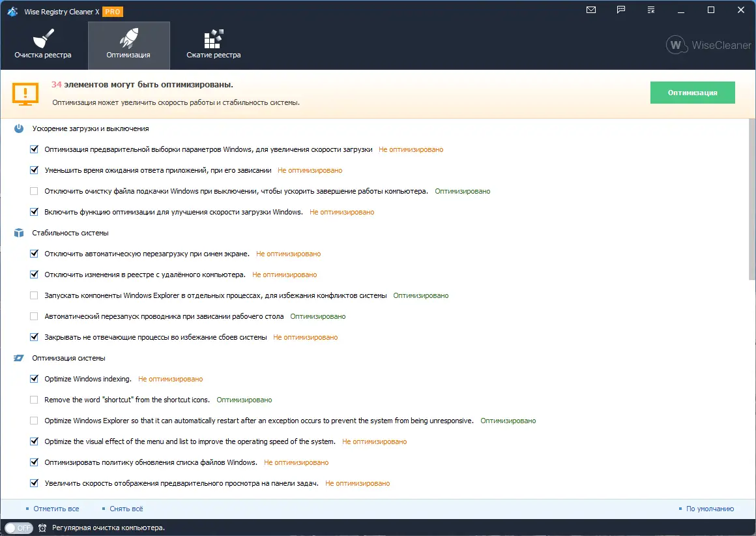756x536 pixels.
Task: Click the Стабильность системы heading
Action: [70, 233]
